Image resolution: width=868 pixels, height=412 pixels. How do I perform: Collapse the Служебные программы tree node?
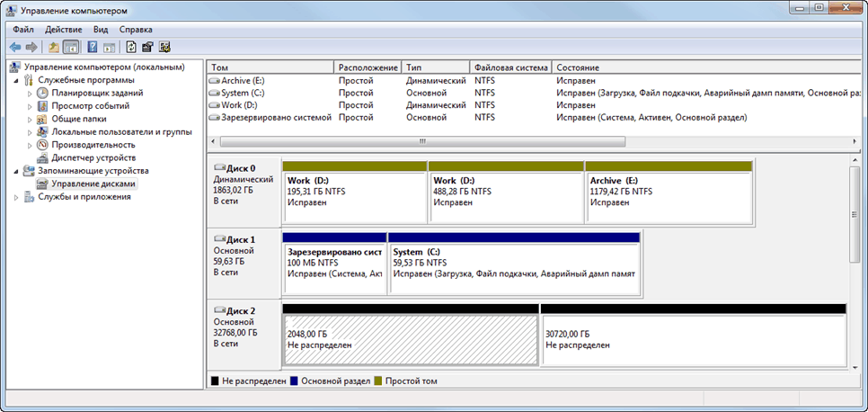pyautogui.click(x=17, y=80)
